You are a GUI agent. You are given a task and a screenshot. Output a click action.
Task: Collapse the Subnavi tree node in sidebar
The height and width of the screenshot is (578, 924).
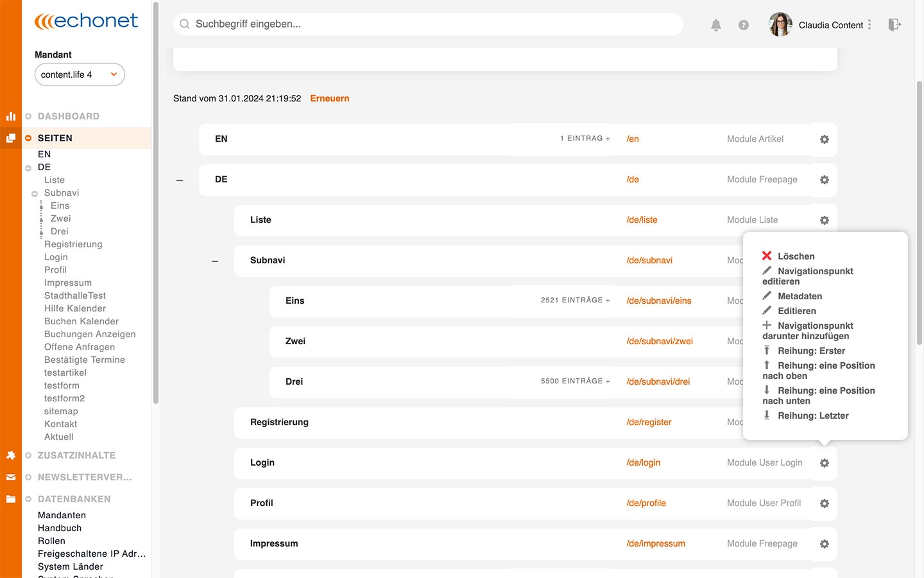(x=35, y=193)
